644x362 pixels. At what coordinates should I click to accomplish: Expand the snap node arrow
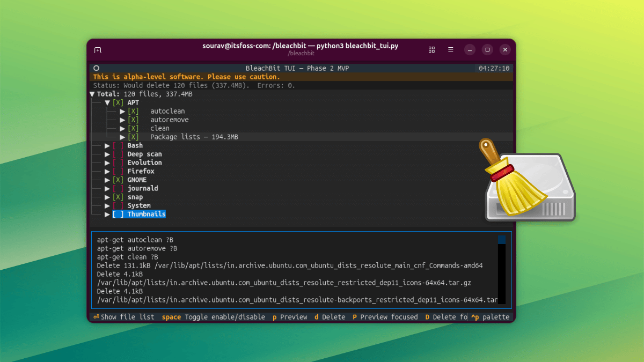[x=107, y=197]
